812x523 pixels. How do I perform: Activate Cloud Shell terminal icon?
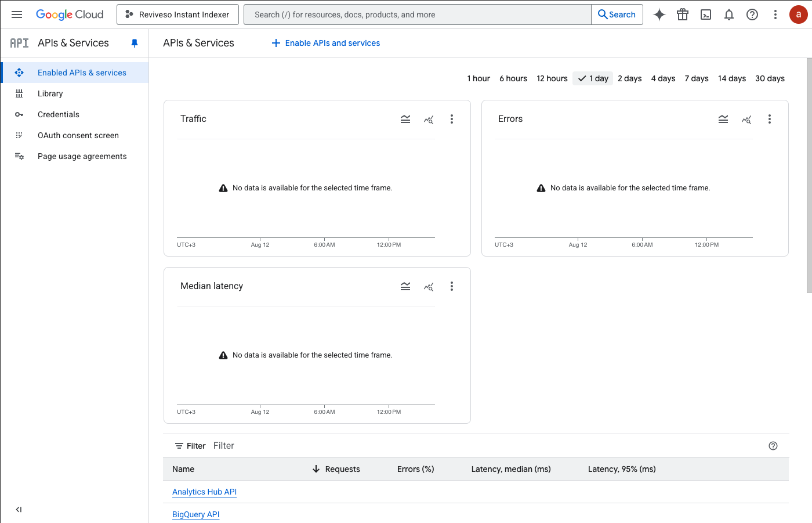706,15
